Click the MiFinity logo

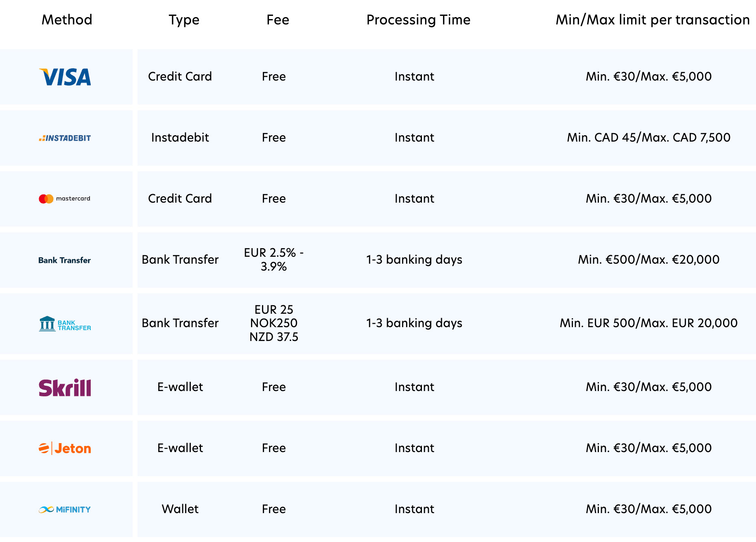click(x=65, y=509)
